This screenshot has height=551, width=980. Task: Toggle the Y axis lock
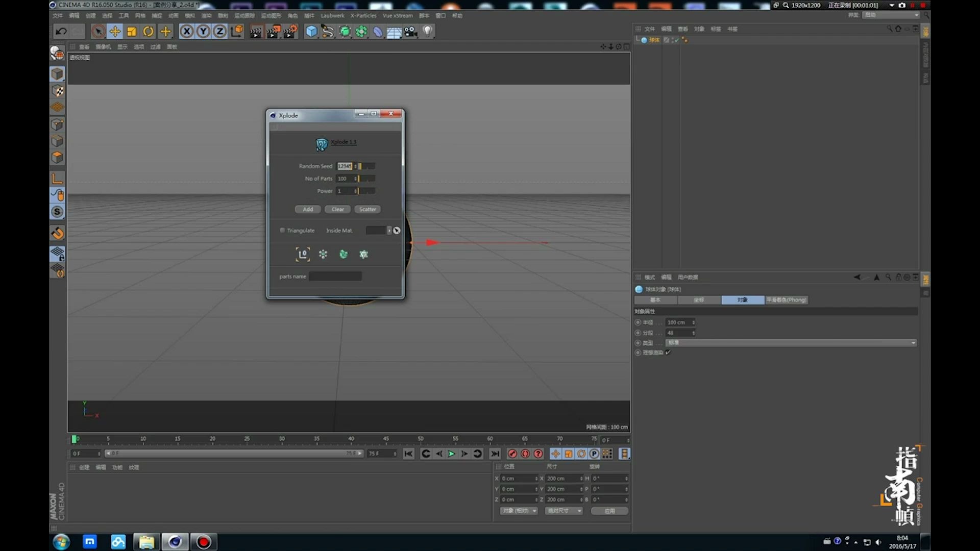[x=203, y=32]
